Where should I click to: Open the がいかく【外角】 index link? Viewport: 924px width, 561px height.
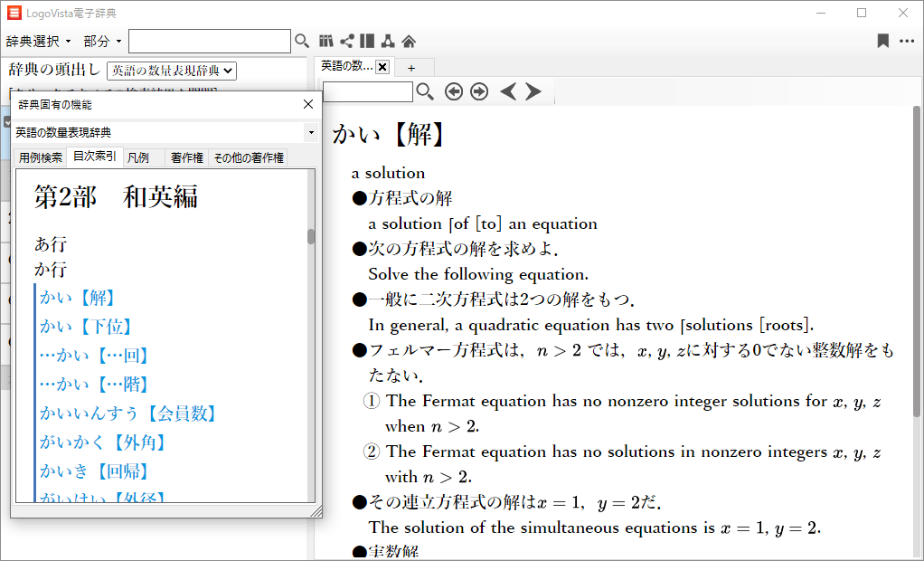tap(103, 442)
